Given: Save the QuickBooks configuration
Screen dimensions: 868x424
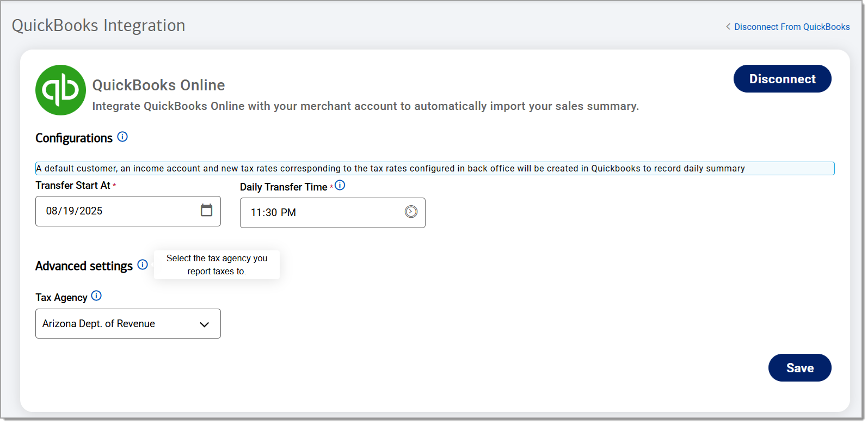Looking at the screenshot, I should click(x=799, y=368).
